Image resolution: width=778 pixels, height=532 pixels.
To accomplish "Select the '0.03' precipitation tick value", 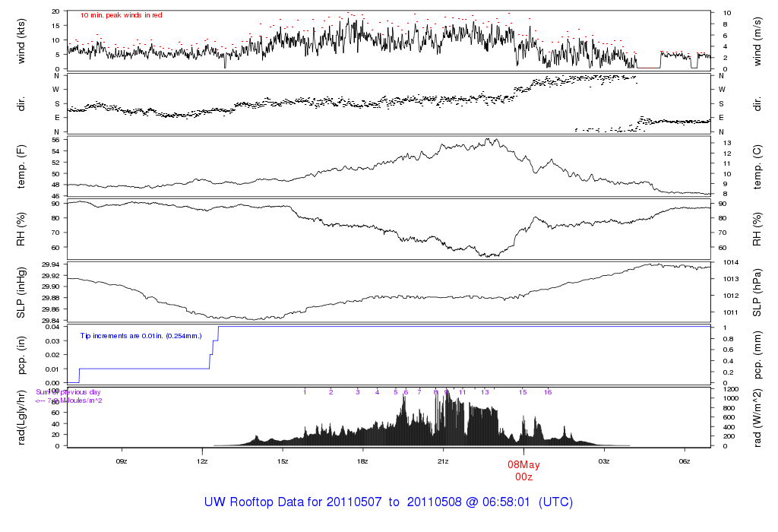I will pyautogui.click(x=52, y=341).
